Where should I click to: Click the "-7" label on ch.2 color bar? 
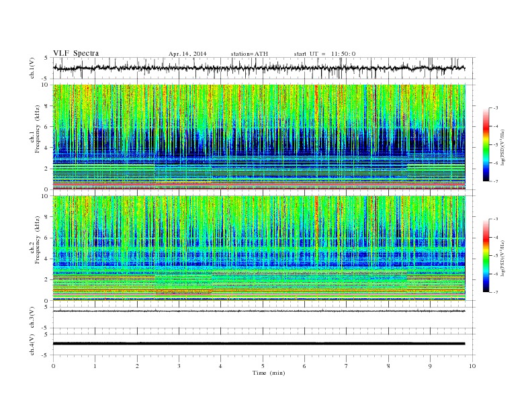point(496,292)
